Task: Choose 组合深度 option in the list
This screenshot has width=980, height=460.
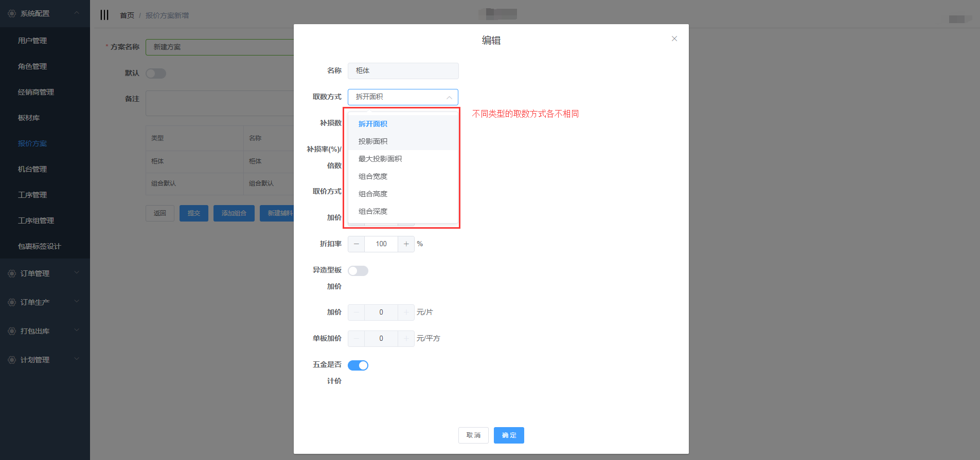Action: click(x=373, y=211)
